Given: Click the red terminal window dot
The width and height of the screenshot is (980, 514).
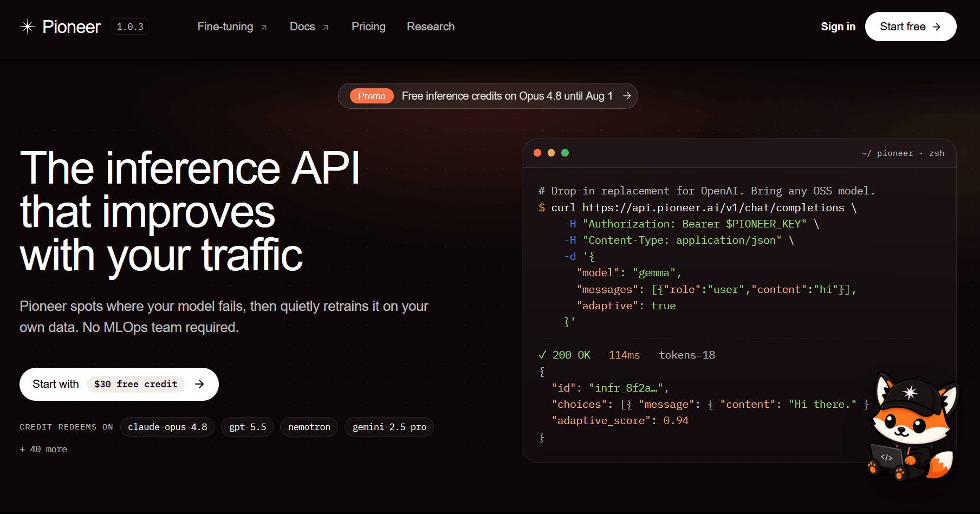Looking at the screenshot, I should tap(537, 153).
